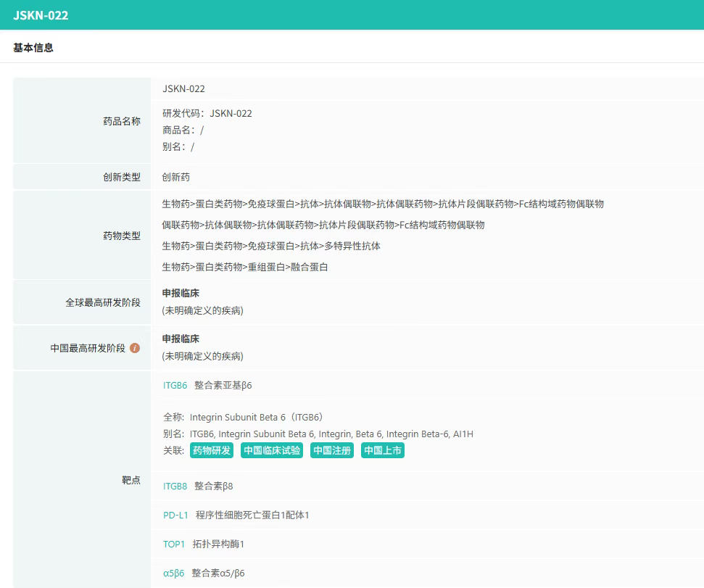Click the drug type line starting with 偶联药物
This screenshot has width=704, height=588.
(323, 225)
